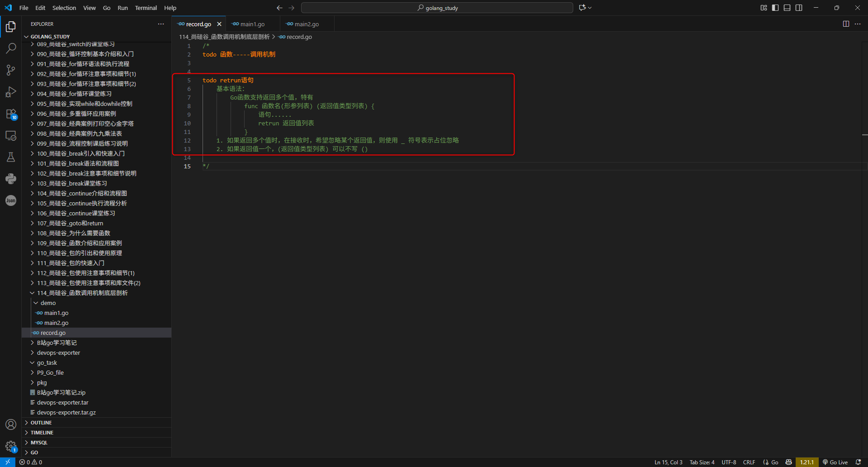Image resolution: width=868 pixels, height=467 pixels.
Task: Click the folder breadcrumb 114_尚硅谷_函数调用机制底层剖析
Action: pos(224,37)
